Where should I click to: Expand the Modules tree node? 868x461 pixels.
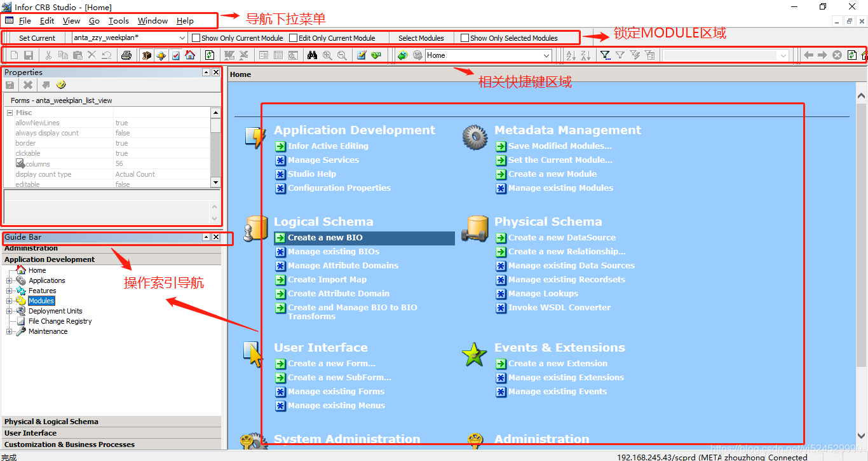pos(10,301)
